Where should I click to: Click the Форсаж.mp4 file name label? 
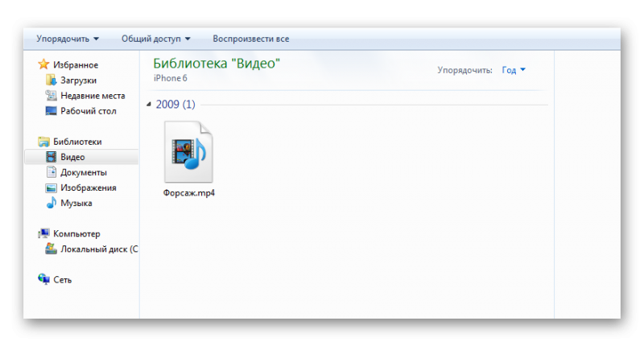point(189,194)
